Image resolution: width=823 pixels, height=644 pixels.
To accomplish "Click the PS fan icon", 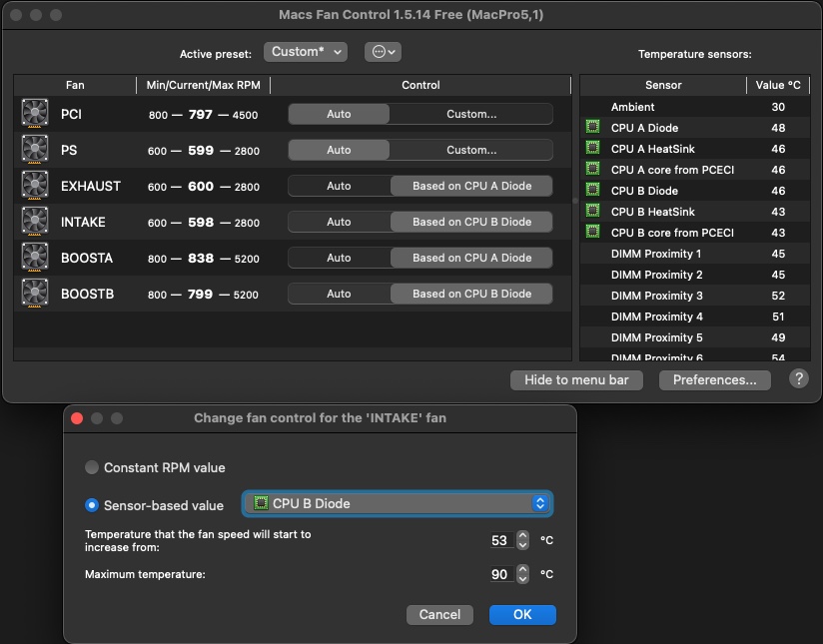I will [35, 149].
